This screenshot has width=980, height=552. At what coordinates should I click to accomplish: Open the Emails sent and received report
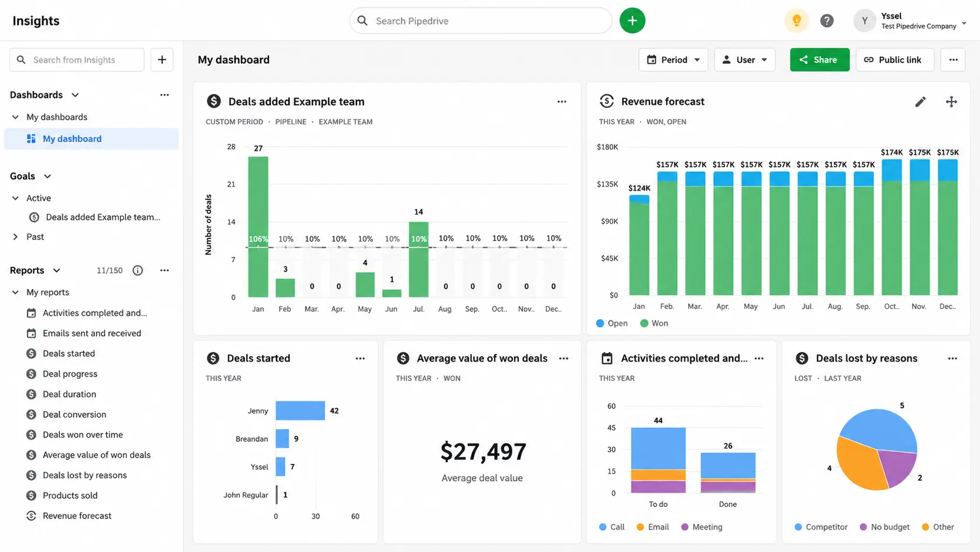pos(91,333)
